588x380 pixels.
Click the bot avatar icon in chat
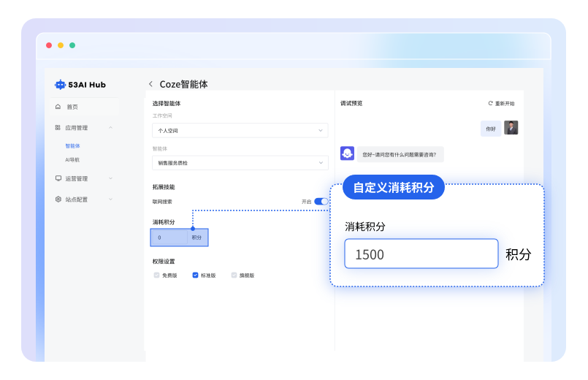(347, 153)
